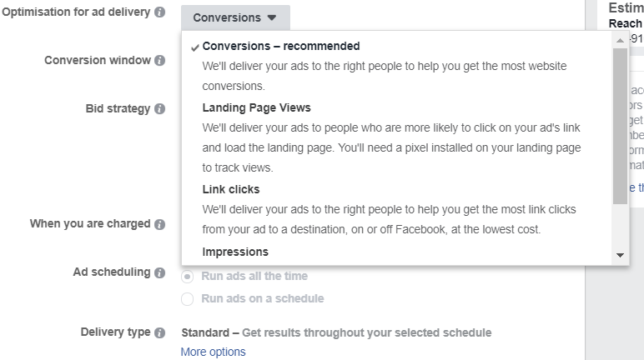Image resolution: width=644 pixels, height=360 pixels.
Task: Click the dropdown list scrollbar thumb
Action: [620, 125]
